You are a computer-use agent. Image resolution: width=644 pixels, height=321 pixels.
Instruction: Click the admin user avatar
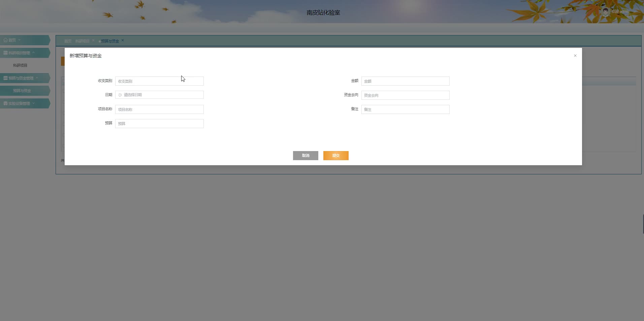click(606, 12)
